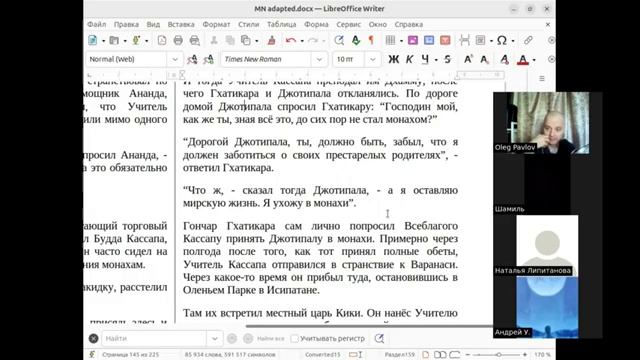Expand the 10 pt font size dropdown
This screenshot has height=360, width=640.
(x=373, y=59)
